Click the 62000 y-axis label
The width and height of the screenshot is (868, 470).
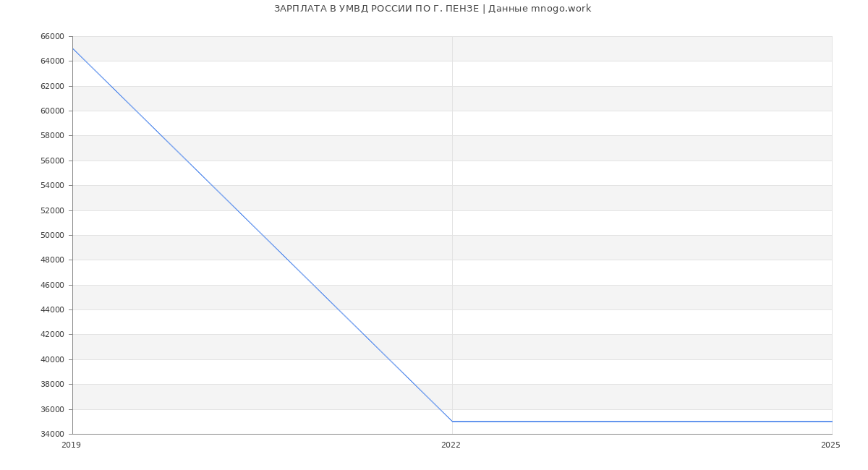tap(52, 86)
